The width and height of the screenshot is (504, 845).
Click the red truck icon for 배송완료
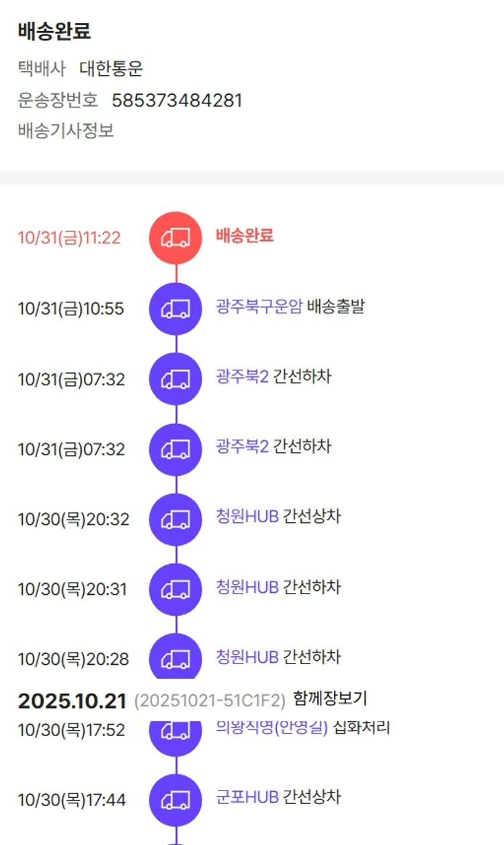click(175, 237)
